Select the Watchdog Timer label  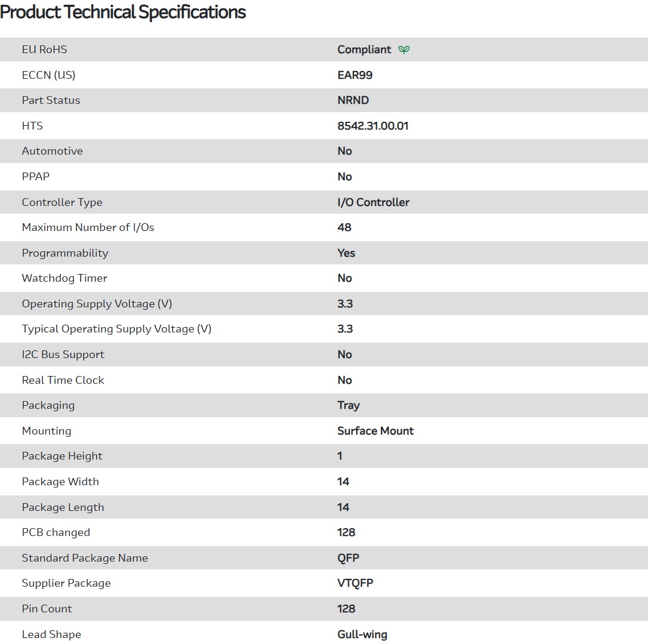tap(65, 278)
